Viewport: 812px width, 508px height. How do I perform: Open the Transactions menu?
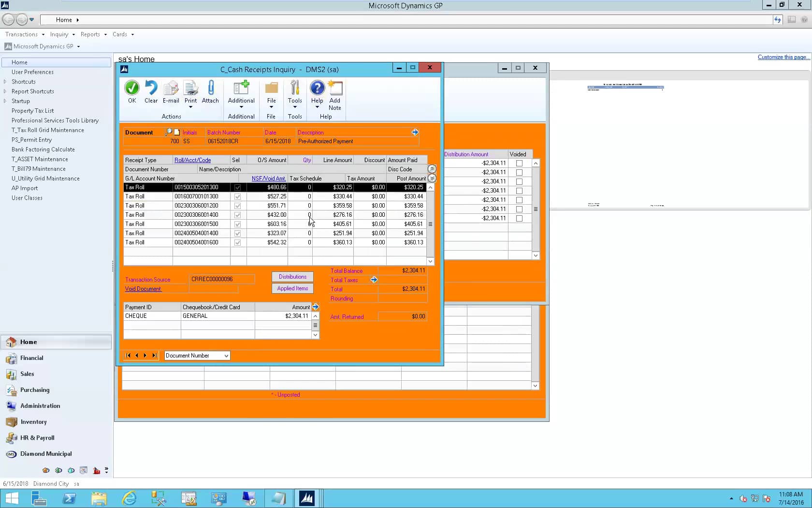click(25, 34)
